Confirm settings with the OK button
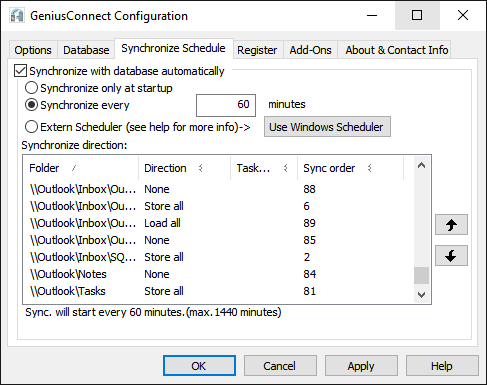487x385 pixels. coord(199,366)
